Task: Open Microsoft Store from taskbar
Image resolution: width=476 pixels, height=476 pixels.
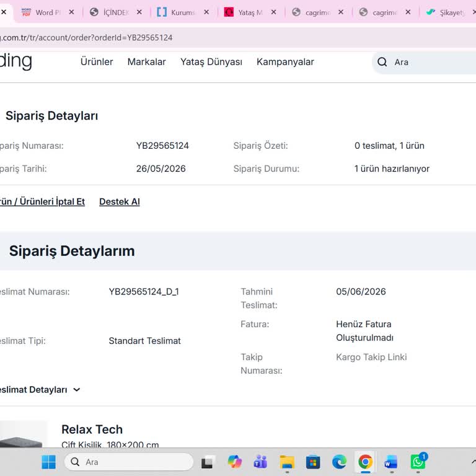Action: 313,462
